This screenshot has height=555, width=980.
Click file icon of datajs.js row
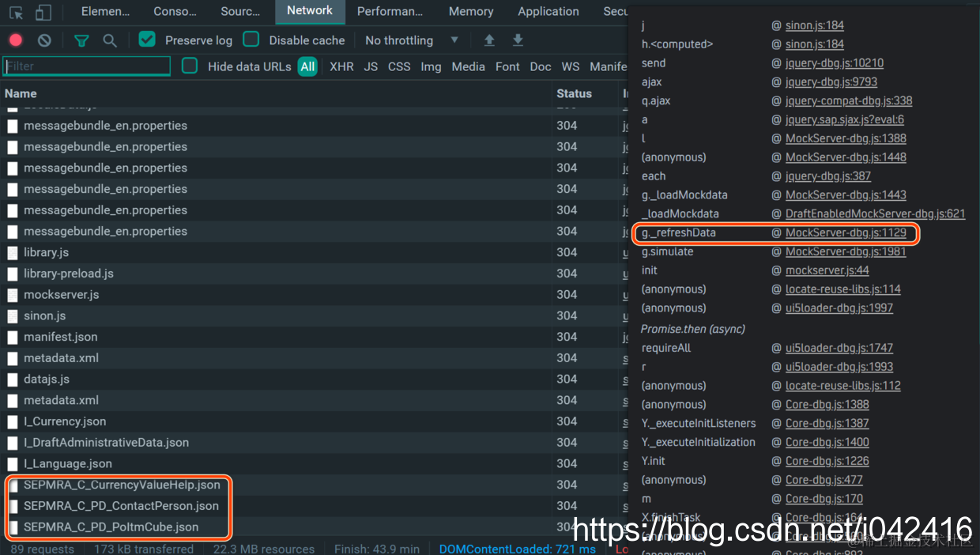pos(12,379)
